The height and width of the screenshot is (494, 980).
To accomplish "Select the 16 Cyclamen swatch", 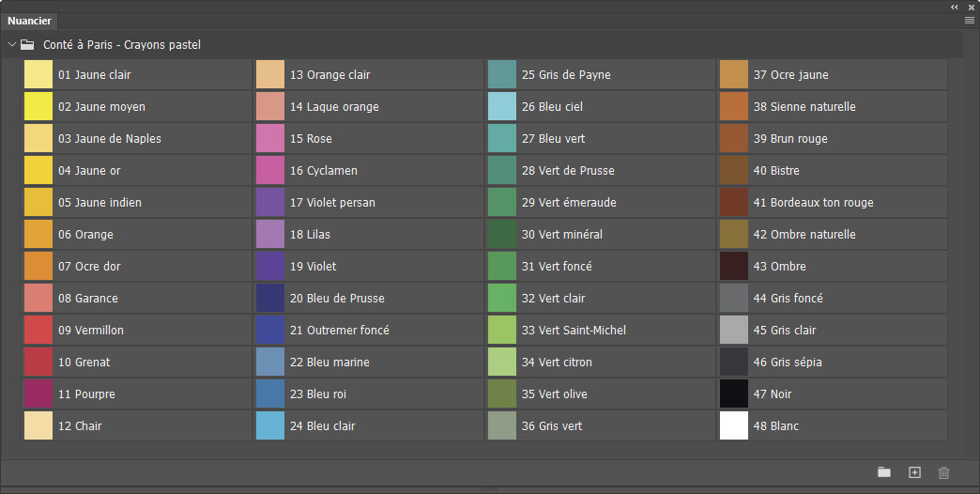I will 270,171.
